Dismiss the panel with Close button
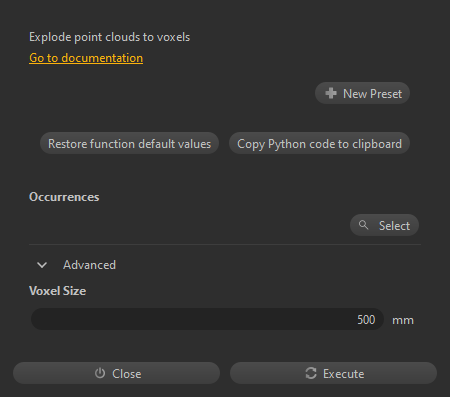The width and height of the screenshot is (450, 397). 116,373
